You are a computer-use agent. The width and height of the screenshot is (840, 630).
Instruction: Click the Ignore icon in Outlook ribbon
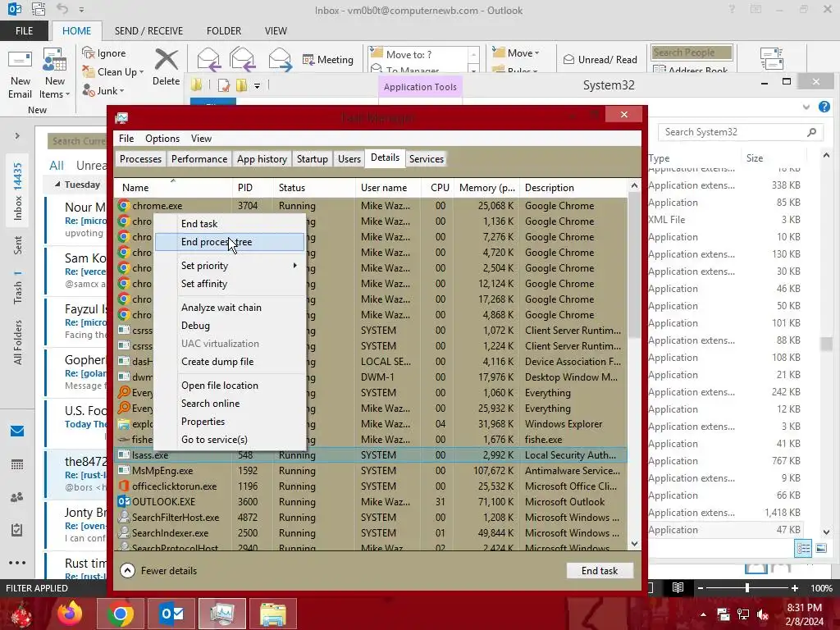pyautogui.click(x=89, y=52)
